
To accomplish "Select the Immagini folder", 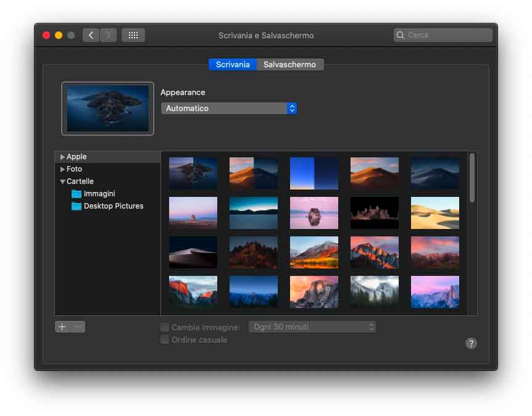I will click(99, 194).
